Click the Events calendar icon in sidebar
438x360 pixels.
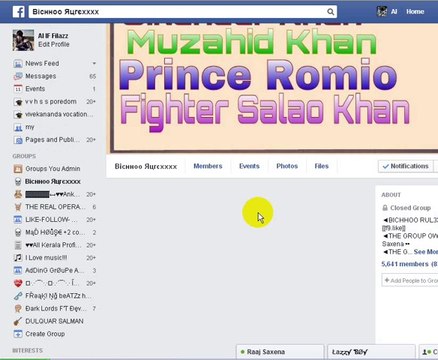(18, 89)
